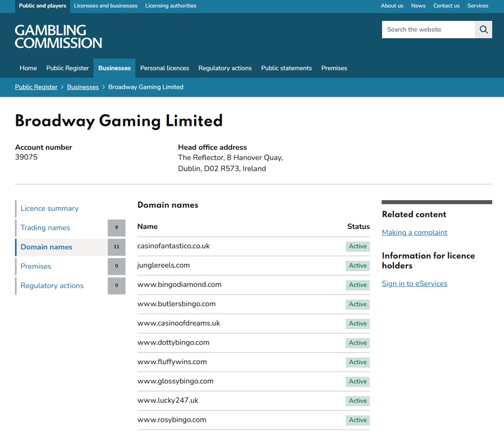
Task: Select Regulatory actions in top navigation
Action: coord(225,68)
